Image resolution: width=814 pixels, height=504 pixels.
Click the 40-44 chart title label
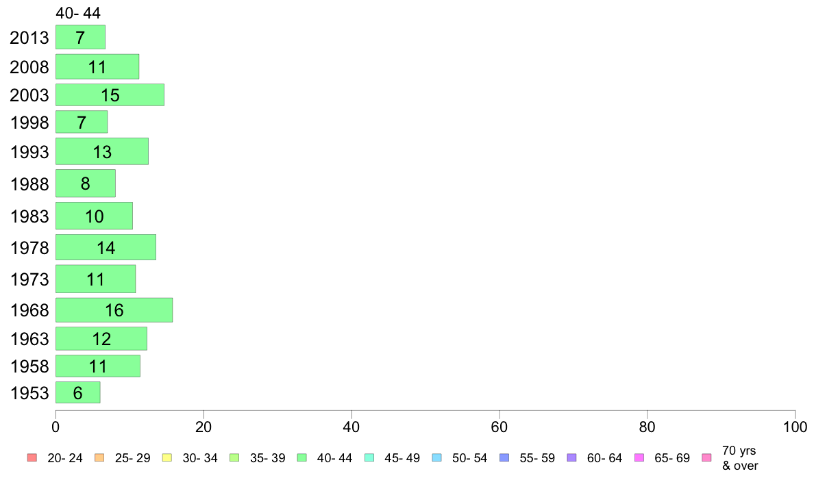(78, 13)
